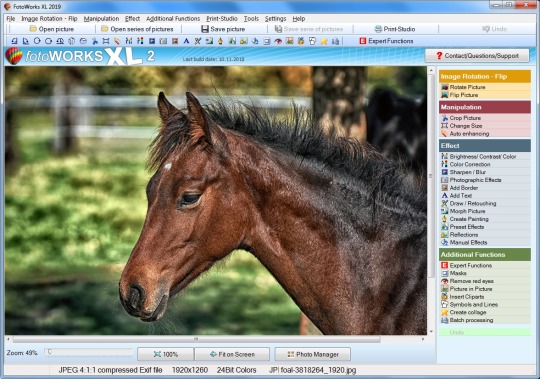This screenshot has height=379, width=540.
Task: Click the Picture in Picture toolbar icon
Action: click(x=289, y=41)
